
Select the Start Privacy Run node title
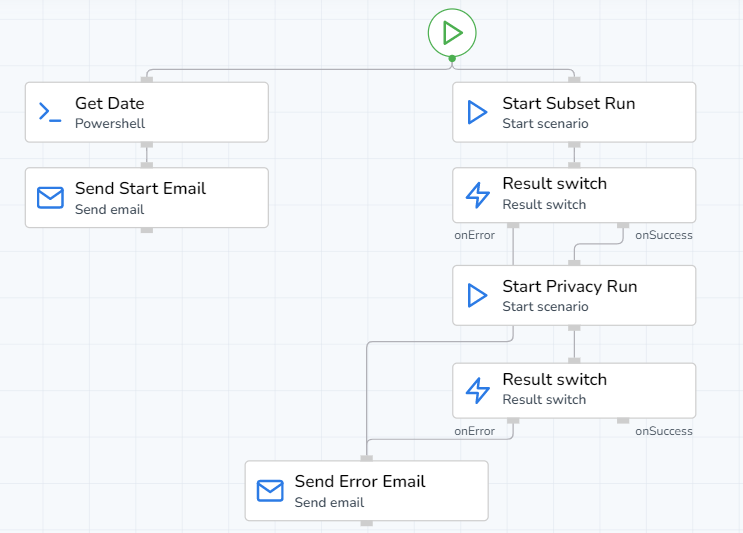(x=569, y=286)
